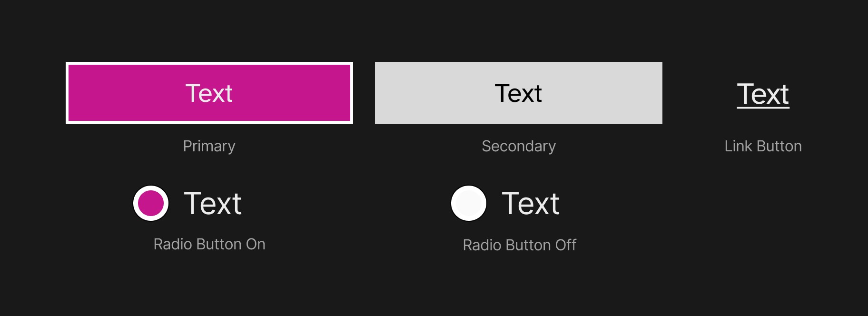This screenshot has width=868, height=316.
Task: Click the magenta Primary button
Action: click(209, 93)
